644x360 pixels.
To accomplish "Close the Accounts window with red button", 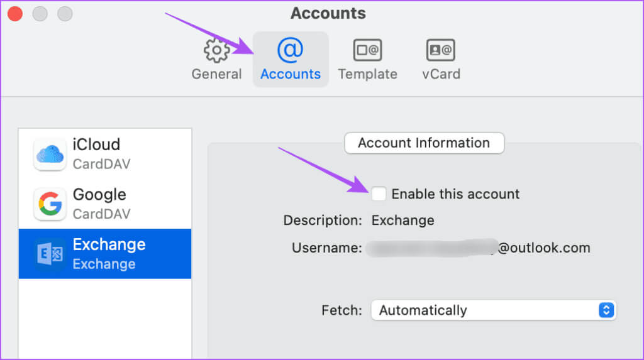I will click(x=15, y=14).
